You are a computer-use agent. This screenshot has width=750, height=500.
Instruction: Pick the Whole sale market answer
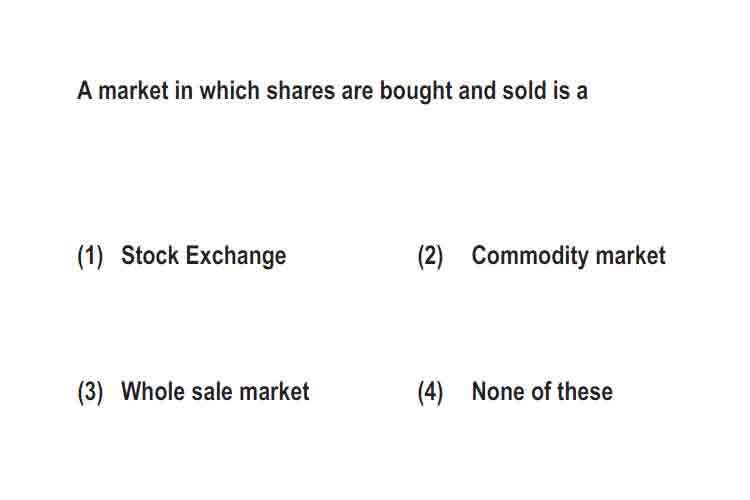point(215,391)
